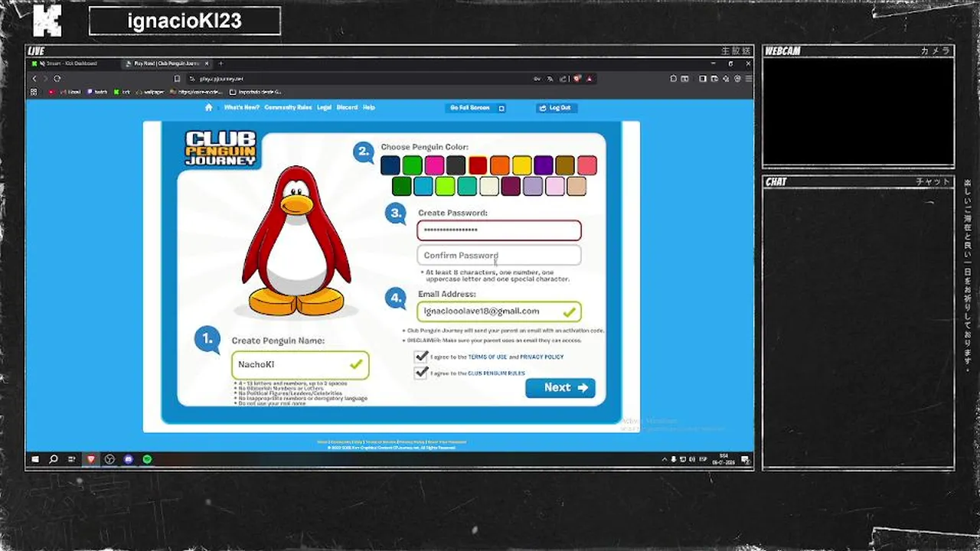Open the Windows Start menu
The width and height of the screenshot is (980, 551).
tap(34, 459)
